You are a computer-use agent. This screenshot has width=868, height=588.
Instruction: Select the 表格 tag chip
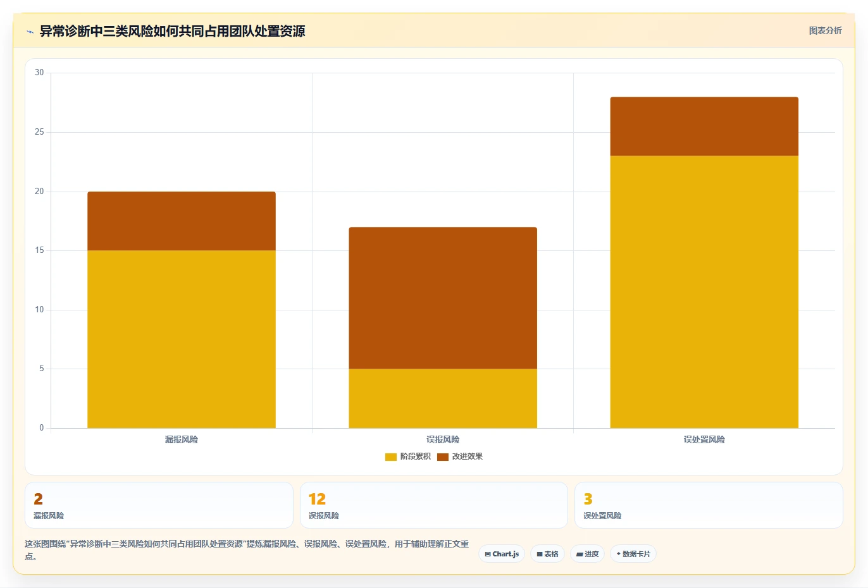click(547, 554)
